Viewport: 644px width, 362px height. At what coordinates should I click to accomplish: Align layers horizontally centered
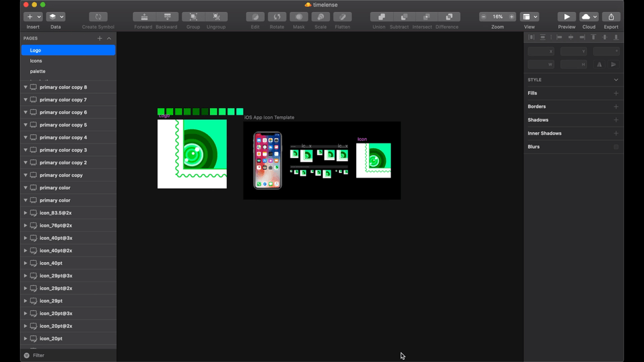point(570,38)
